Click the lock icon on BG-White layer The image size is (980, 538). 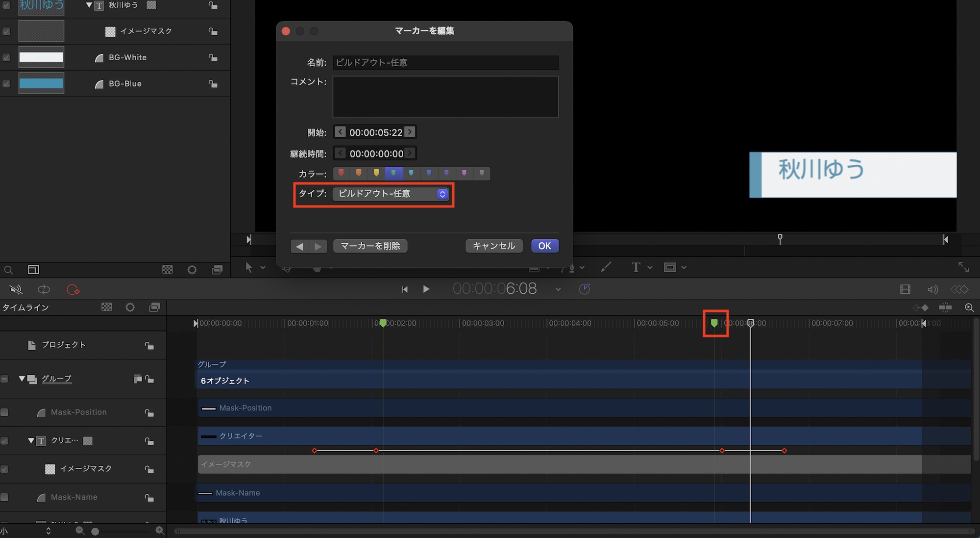click(213, 57)
